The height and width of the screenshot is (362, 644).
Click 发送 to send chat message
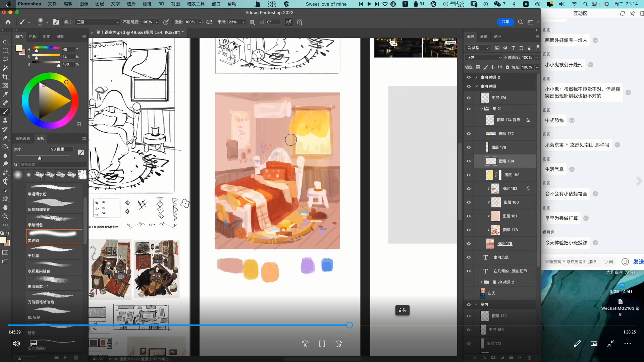point(638,262)
